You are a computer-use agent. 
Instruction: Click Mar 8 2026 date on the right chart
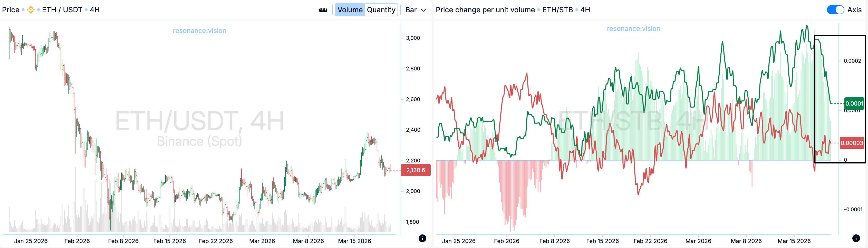pyautogui.click(x=746, y=241)
